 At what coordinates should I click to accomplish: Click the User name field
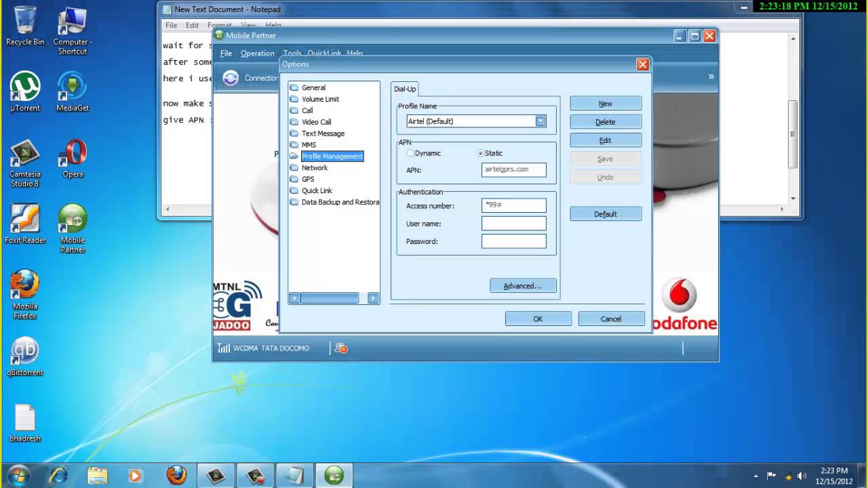[x=514, y=224]
